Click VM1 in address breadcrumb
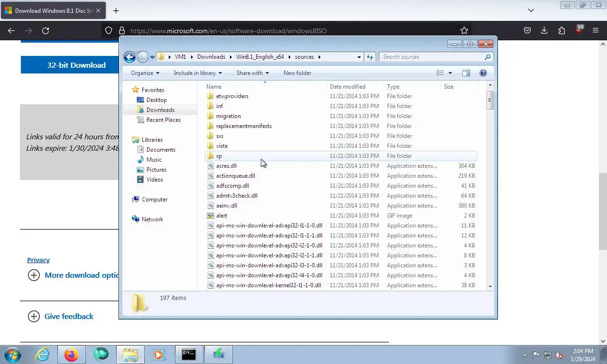The image size is (607, 364). (x=180, y=57)
